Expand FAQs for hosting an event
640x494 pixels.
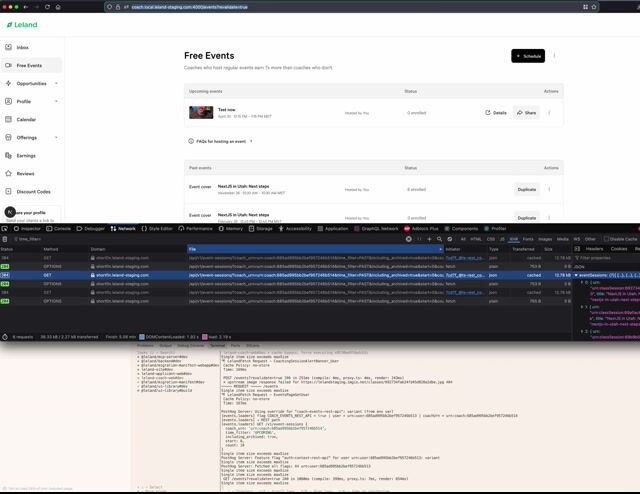pos(220,141)
